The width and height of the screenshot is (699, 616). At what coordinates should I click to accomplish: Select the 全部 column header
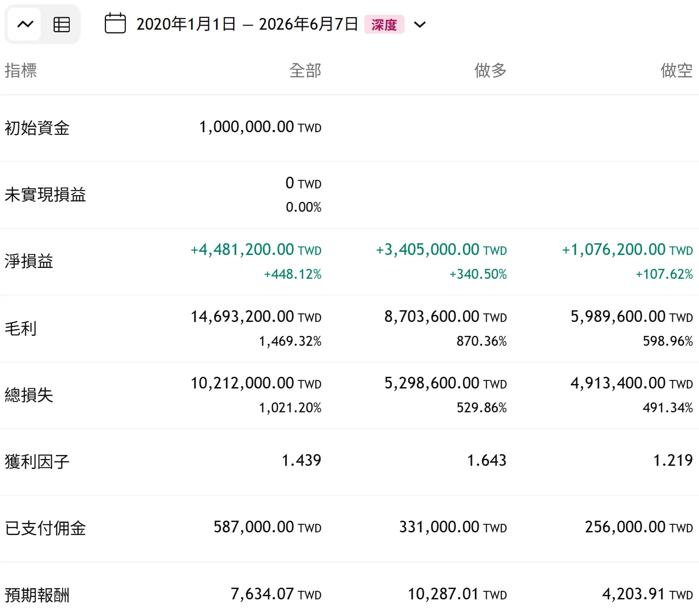click(x=305, y=71)
